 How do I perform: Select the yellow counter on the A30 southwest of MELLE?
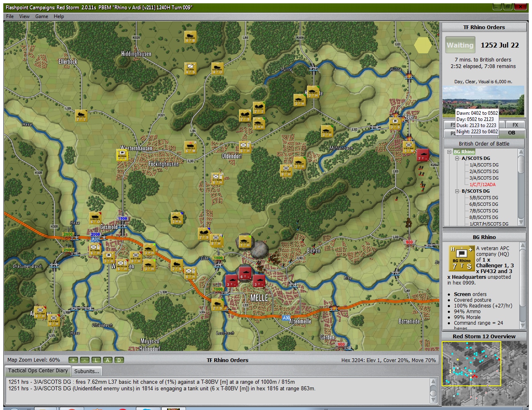click(217, 305)
